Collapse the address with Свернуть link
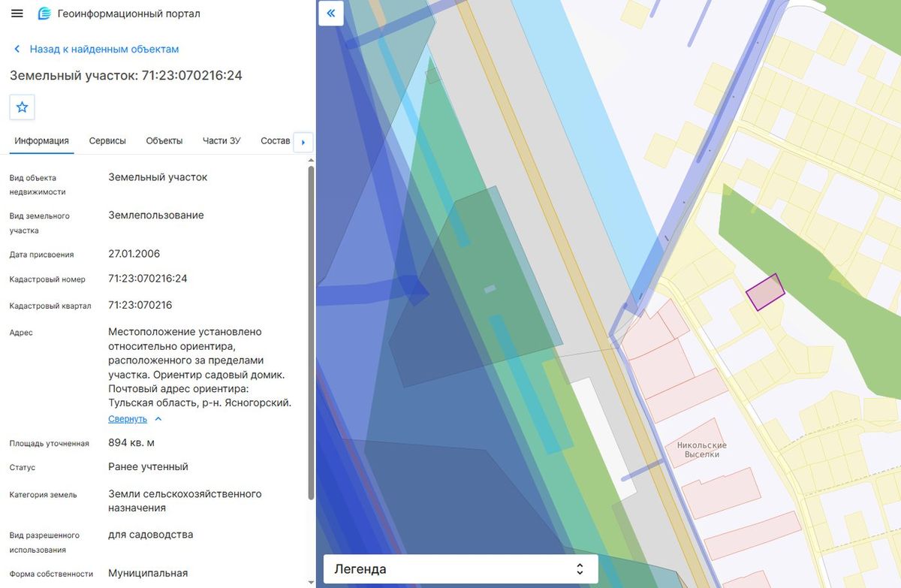This screenshot has height=588, width=901. (x=128, y=419)
